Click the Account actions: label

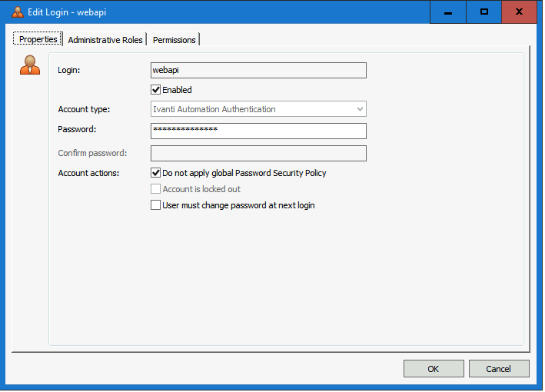coord(88,173)
